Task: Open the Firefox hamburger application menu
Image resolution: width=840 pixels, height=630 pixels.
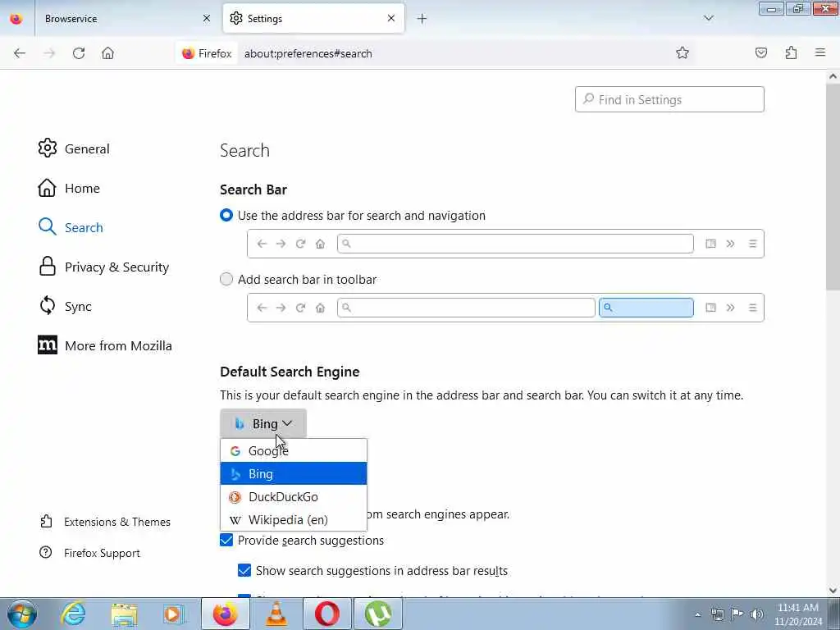Action: click(x=820, y=52)
